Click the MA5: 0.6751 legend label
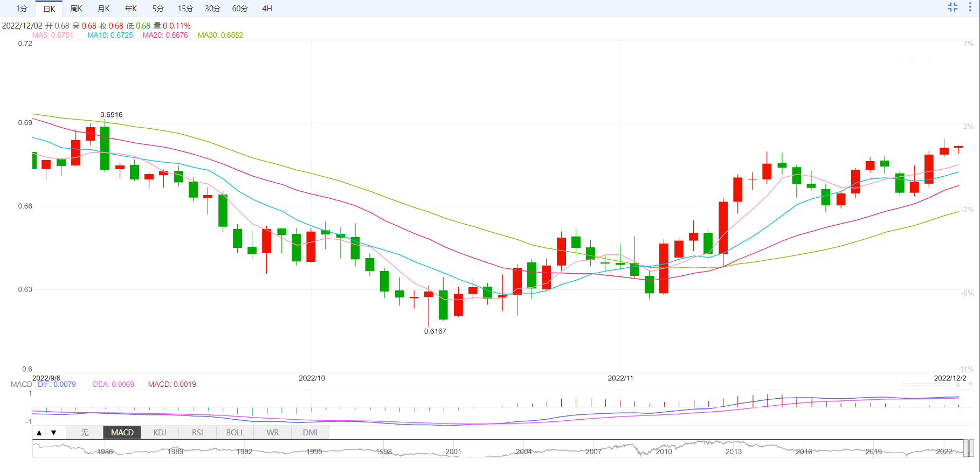Screen dimensions: 980x472 pyautogui.click(x=53, y=35)
